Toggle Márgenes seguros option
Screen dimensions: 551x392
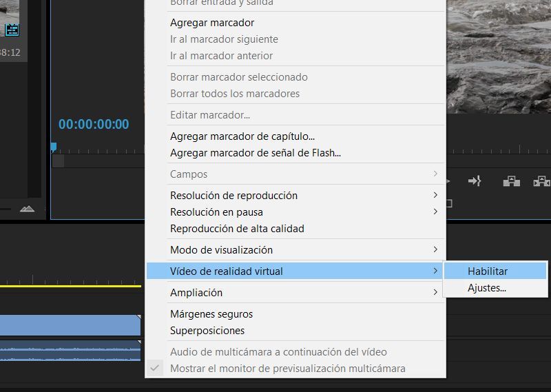tap(211, 314)
